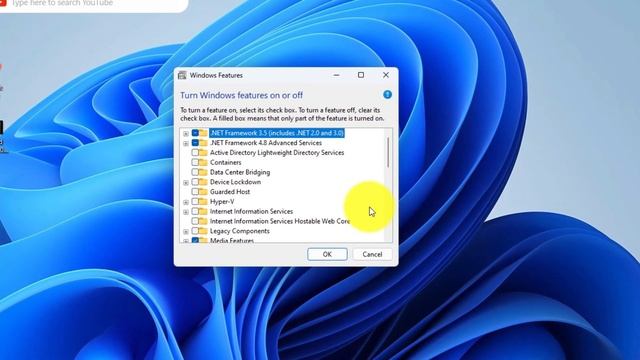
Task: Select the Containers label
Action: click(x=225, y=162)
